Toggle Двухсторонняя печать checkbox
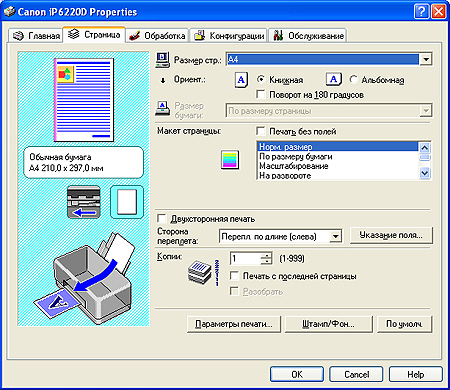The width and height of the screenshot is (450, 390). pyautogui.click(x=162, y=219)
